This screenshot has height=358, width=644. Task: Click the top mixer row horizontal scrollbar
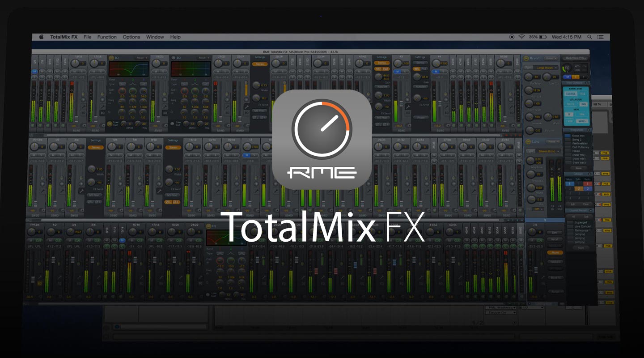click(274, 134)
